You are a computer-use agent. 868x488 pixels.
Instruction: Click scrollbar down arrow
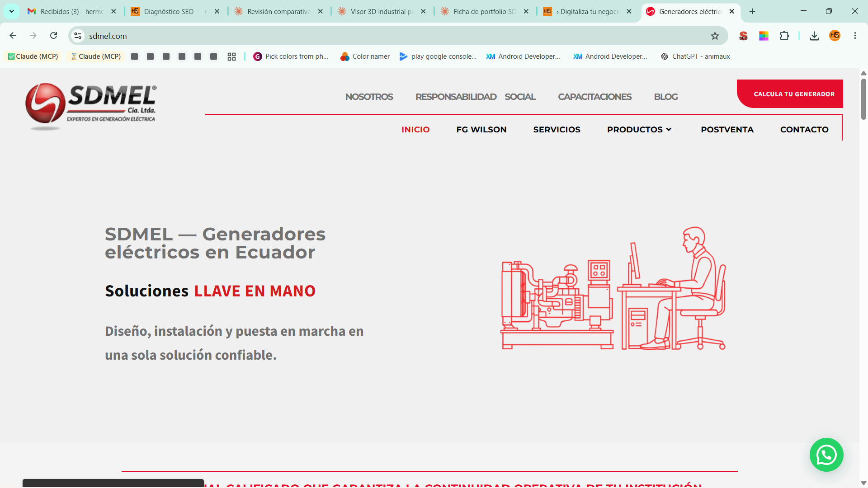coord(863,483)
